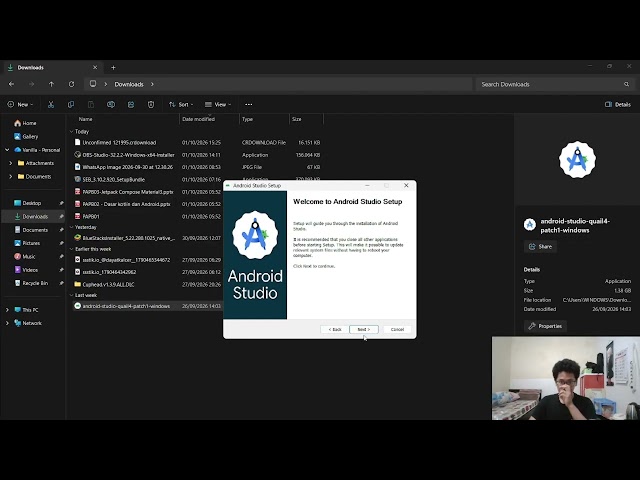Screen dimensions: 640x480
Task: Open the See more toolbar menu
Action: point(249,104)
